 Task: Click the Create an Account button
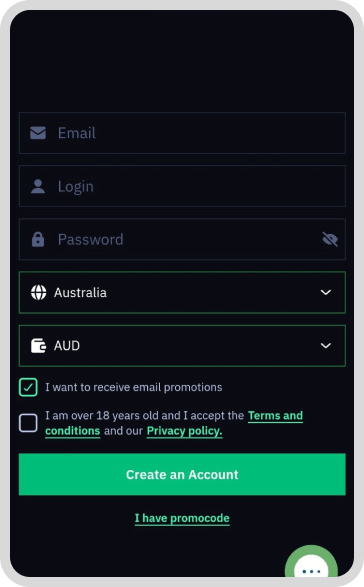182,474
